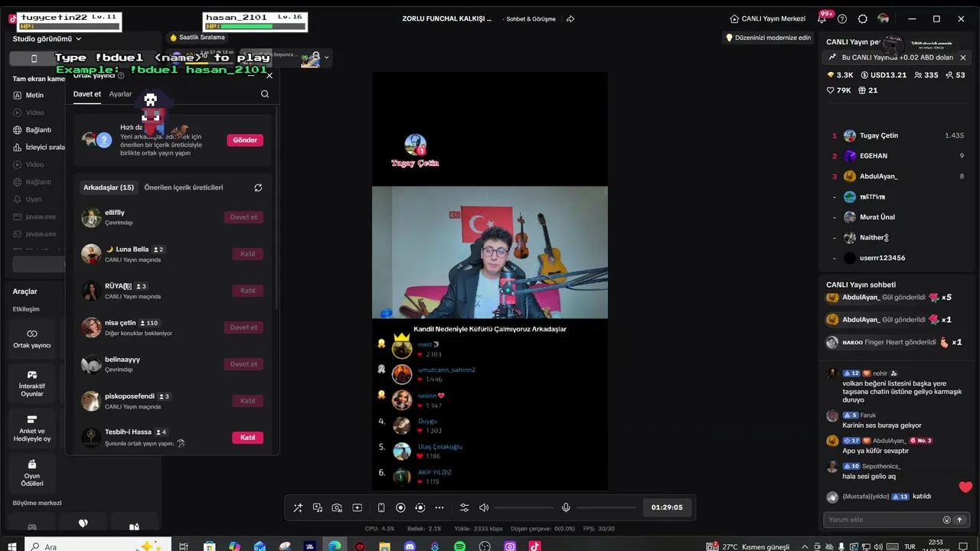Open the Studio görünümü dropdown
This screenshot has width=980, height=551.
click(47, 39)
